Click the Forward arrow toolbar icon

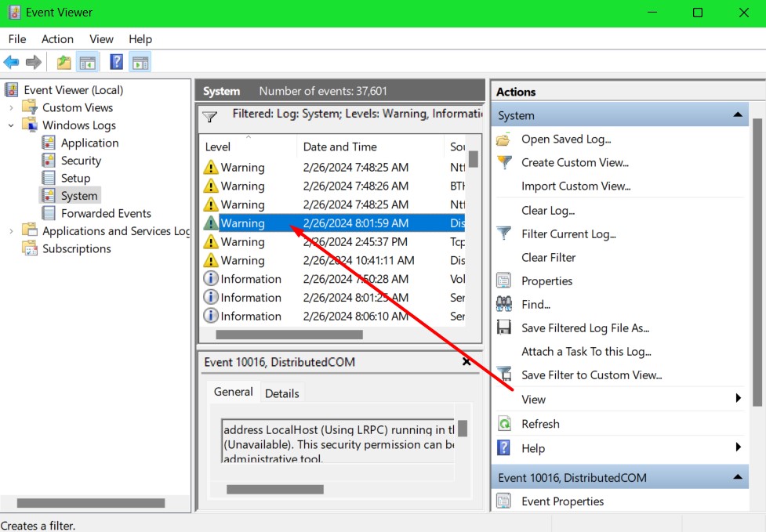[x=33, y=63]
